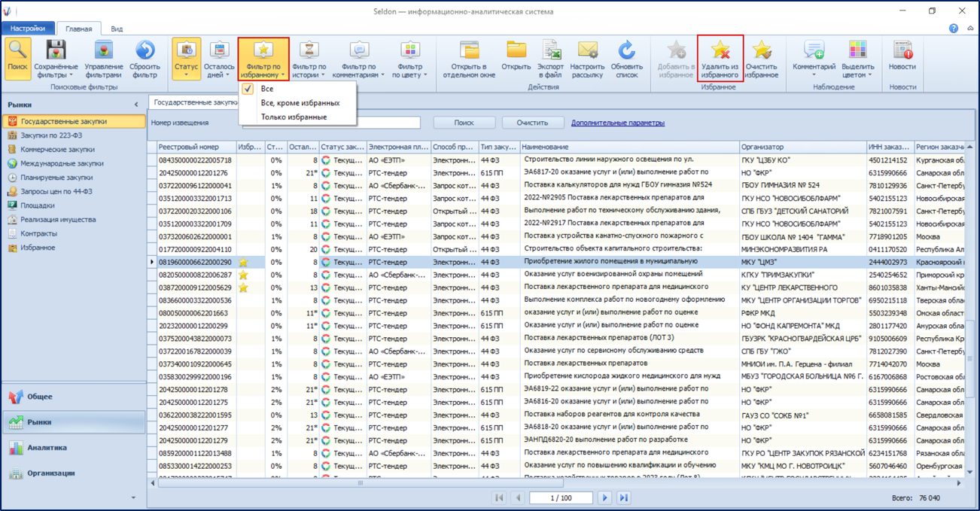Open Коммерческие закупки in Рынки list
Viewport: 980px width, 511px height.
tap(74, 149)
